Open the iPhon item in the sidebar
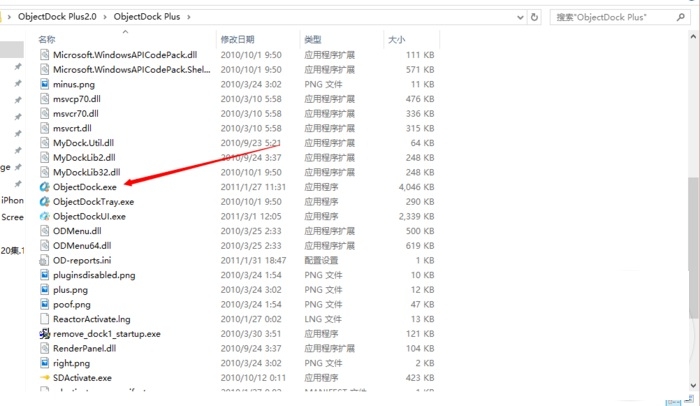The height and width of the screenshot is (406, 700). [x=12, y=201]
